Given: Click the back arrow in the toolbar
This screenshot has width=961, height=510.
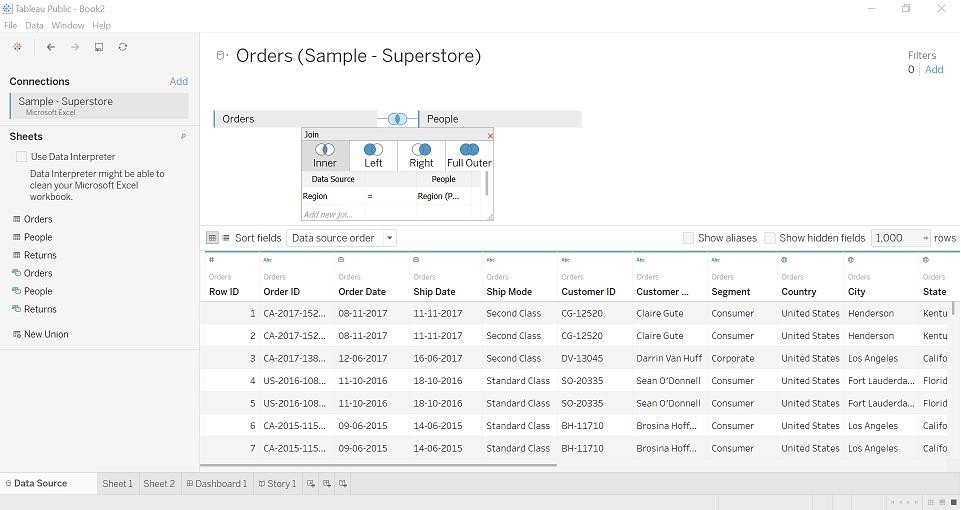Looking at the screenshot, I should 51,47.
